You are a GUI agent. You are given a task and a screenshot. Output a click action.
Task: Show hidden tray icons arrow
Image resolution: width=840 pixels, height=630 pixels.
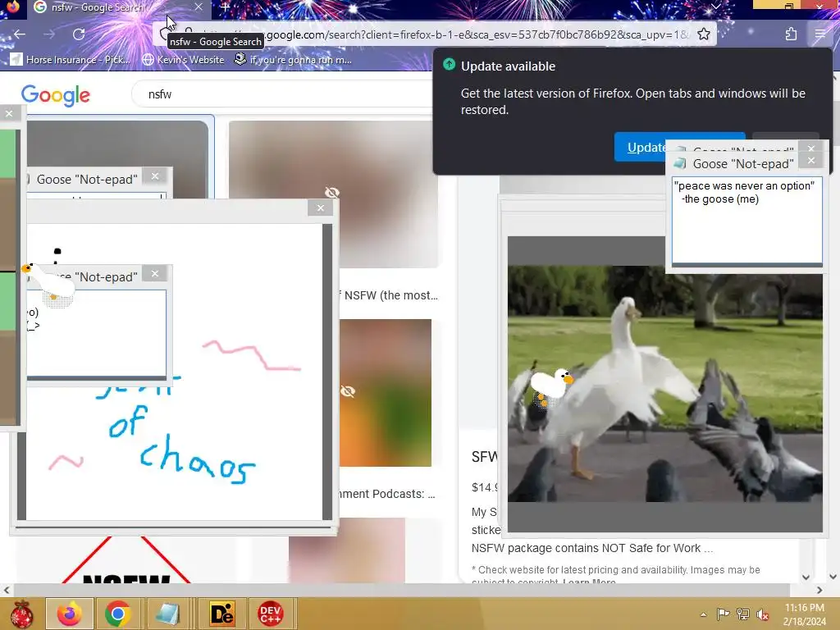(703, 614)
